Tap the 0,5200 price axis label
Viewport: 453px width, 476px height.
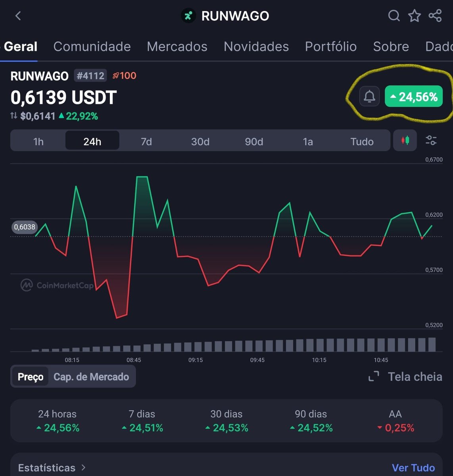434,325
